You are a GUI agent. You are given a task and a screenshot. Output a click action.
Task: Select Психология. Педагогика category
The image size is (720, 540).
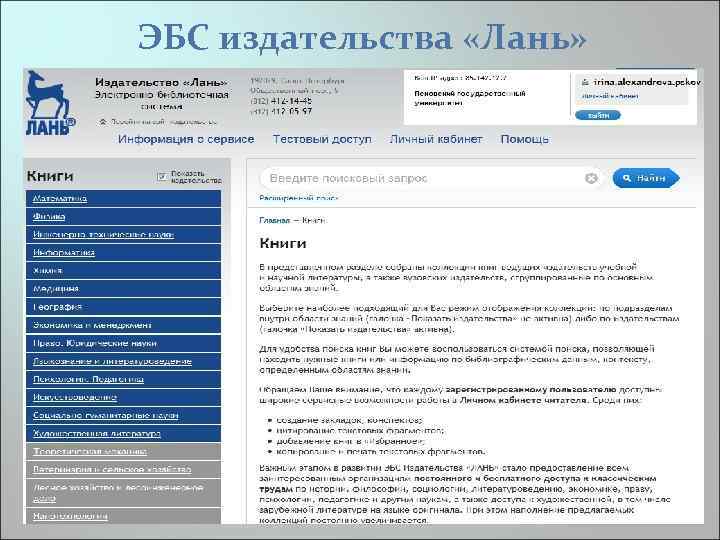point(124,379)
